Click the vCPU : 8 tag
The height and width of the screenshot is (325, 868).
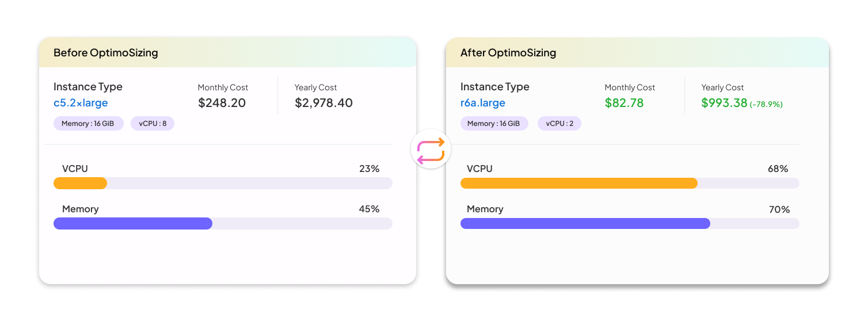click(x=153, y=124)
